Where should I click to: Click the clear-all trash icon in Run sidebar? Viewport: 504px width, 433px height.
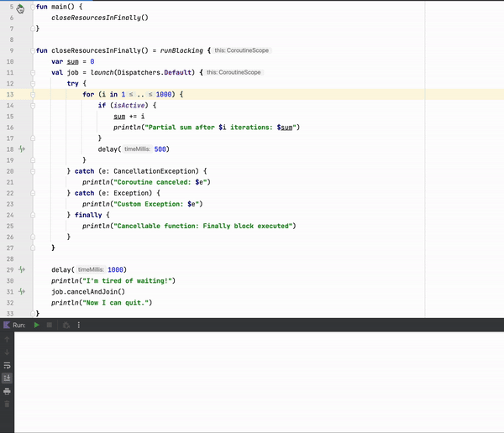click(8, 404)
